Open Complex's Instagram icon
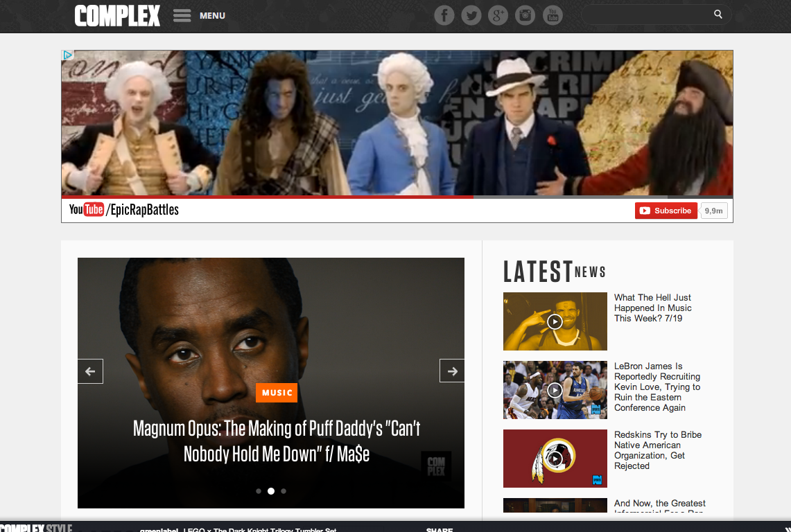This screenshot has width=791, height=532. tap(525, 15)
